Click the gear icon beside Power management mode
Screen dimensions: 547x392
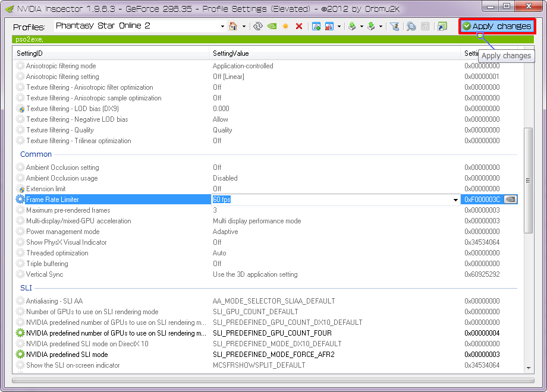tap(20, 232)
